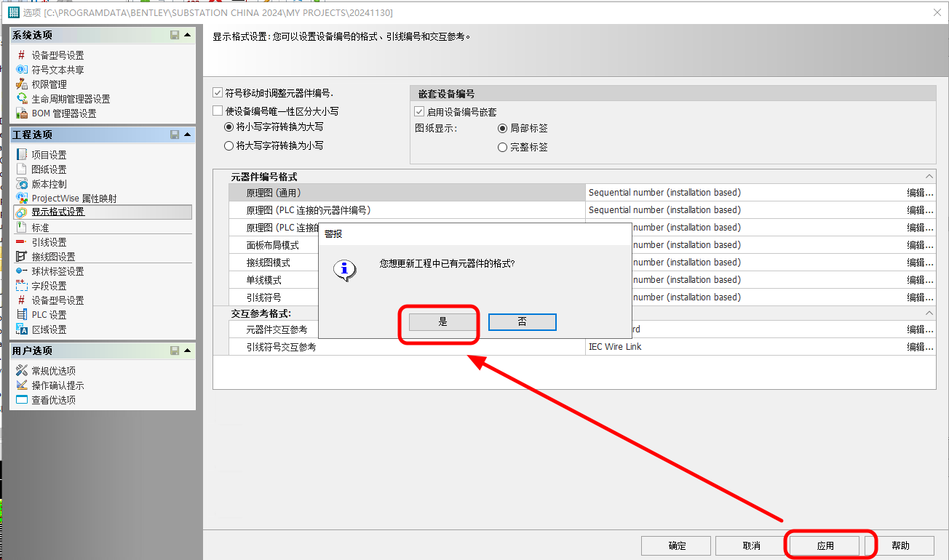Click 编辑... for 引线符号 row
This screenshot has height=560, width=949.
920,297
